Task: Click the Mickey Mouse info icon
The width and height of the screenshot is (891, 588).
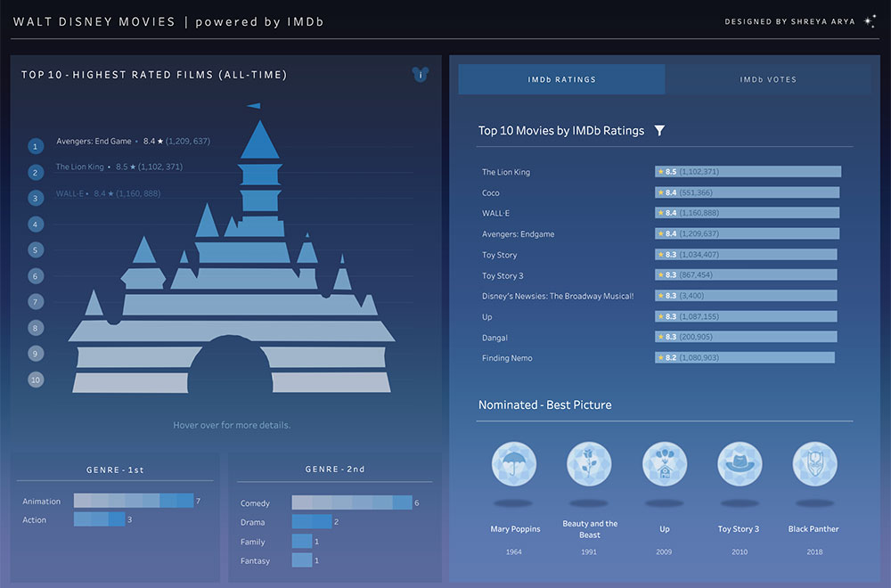Action: coord(421,75)
